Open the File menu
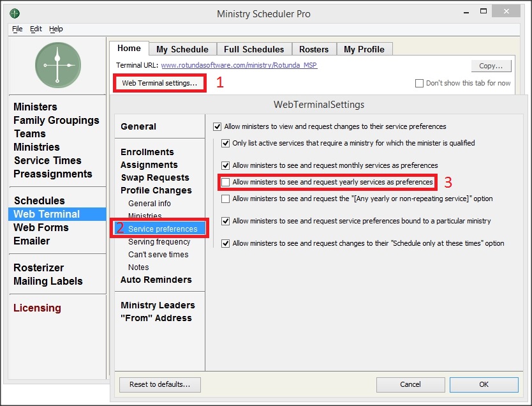This screenshot has height=406, width=532. [17, 29]
